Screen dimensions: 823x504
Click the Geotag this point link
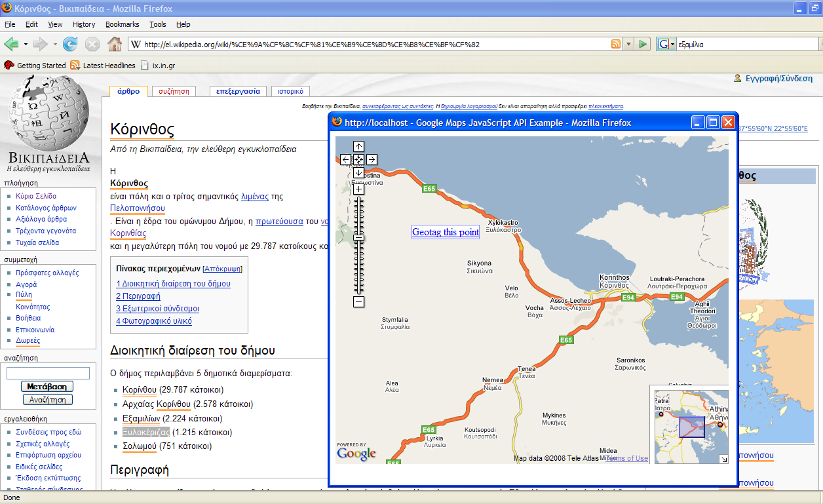(446, 232)
